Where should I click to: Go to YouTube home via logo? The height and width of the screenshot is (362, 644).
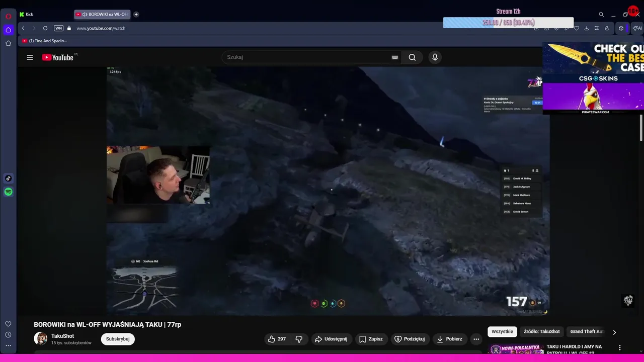tap(58, 57)
